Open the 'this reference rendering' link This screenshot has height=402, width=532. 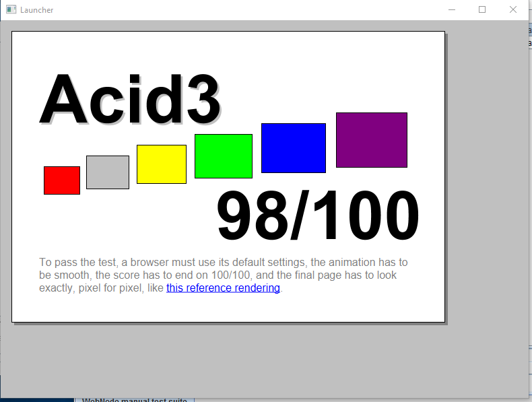(x=223, y=288)
